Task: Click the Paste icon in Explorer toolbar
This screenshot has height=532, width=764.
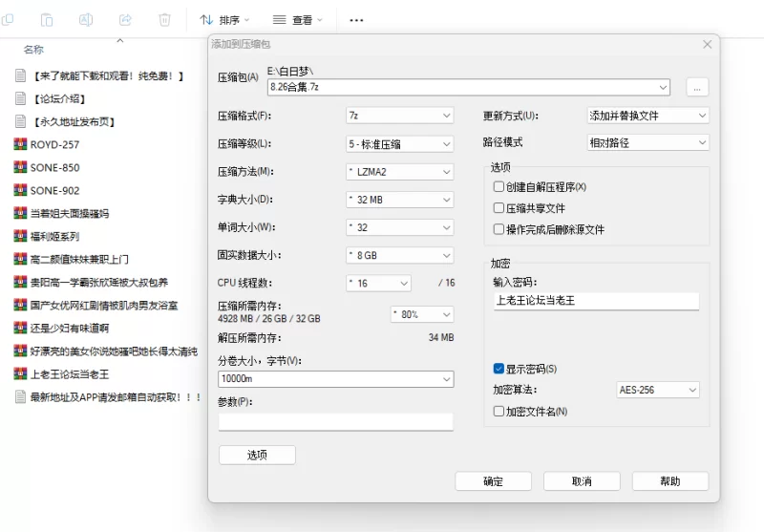Action: tap(47, 19)
